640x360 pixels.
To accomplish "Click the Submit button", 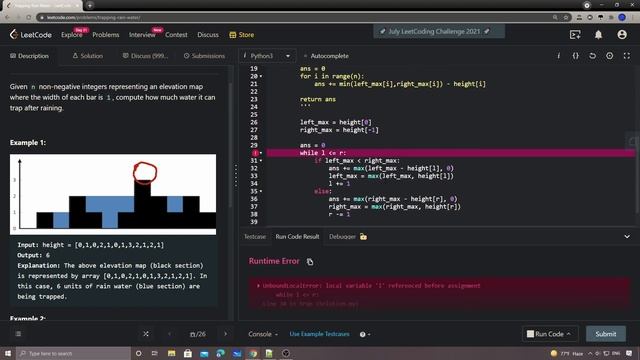I will point(606,334).
